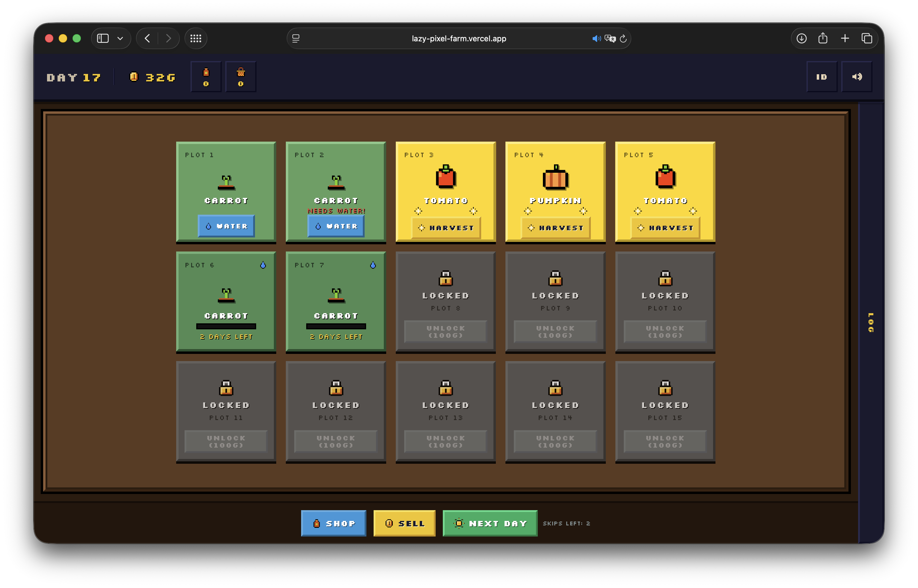Click the gold coin balance 32G
918x588 pixels.
point(153,78)
